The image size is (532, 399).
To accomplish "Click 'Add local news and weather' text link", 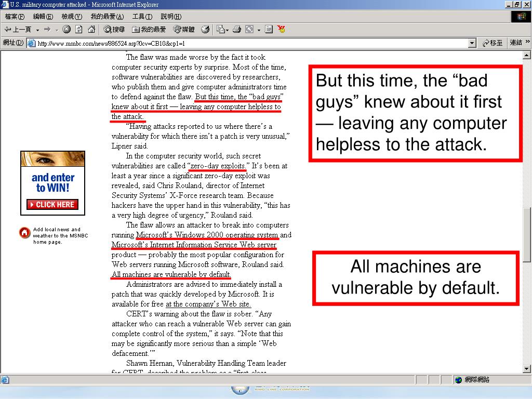I will coord(60,235).
